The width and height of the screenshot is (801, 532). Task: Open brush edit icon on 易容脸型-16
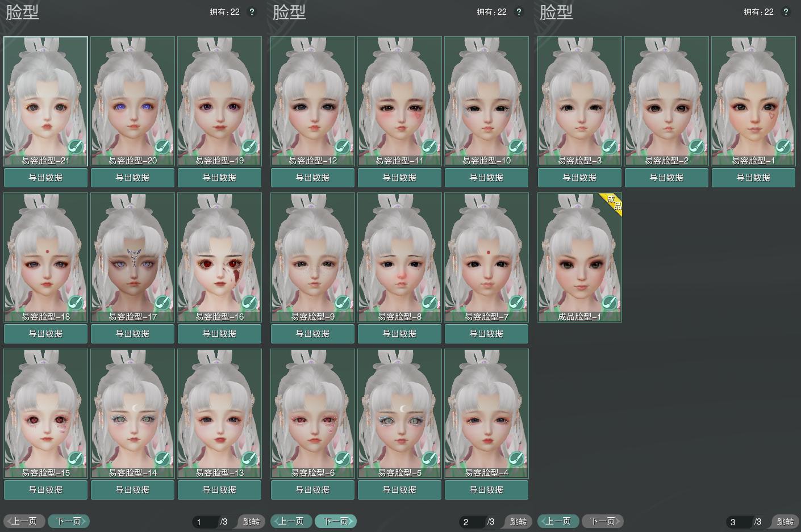[x=249, y=303]
